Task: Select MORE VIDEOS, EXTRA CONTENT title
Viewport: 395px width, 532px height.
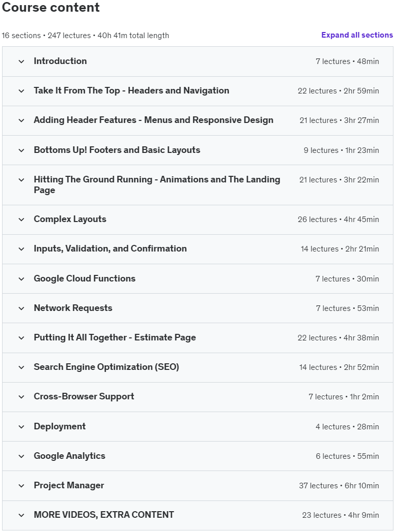Action: tap(104, 515)
